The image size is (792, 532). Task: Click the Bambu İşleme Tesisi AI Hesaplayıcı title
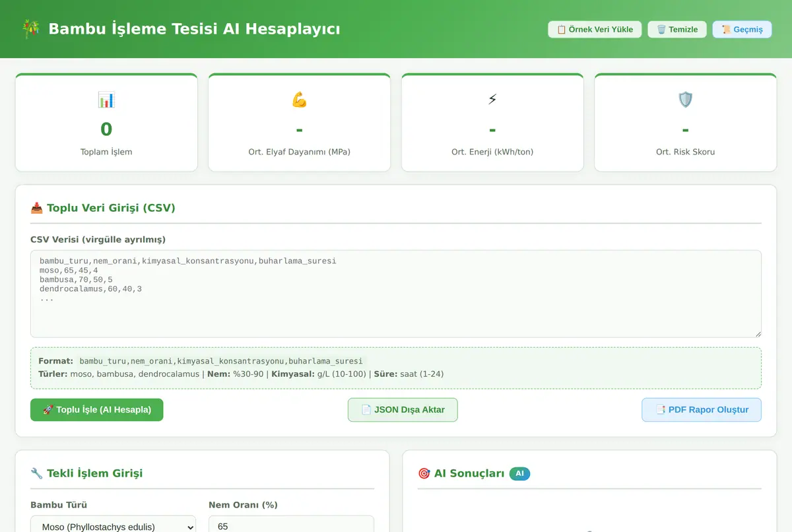[194, 29]
